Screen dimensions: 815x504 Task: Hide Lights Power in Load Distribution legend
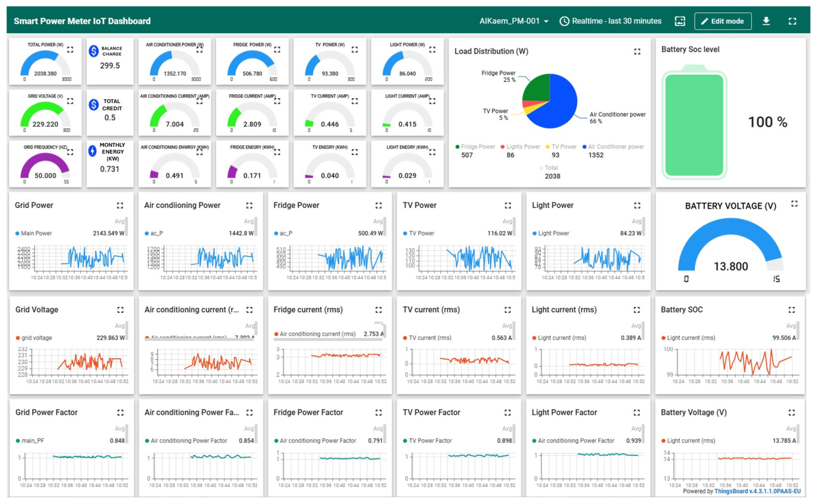[520, 147]
